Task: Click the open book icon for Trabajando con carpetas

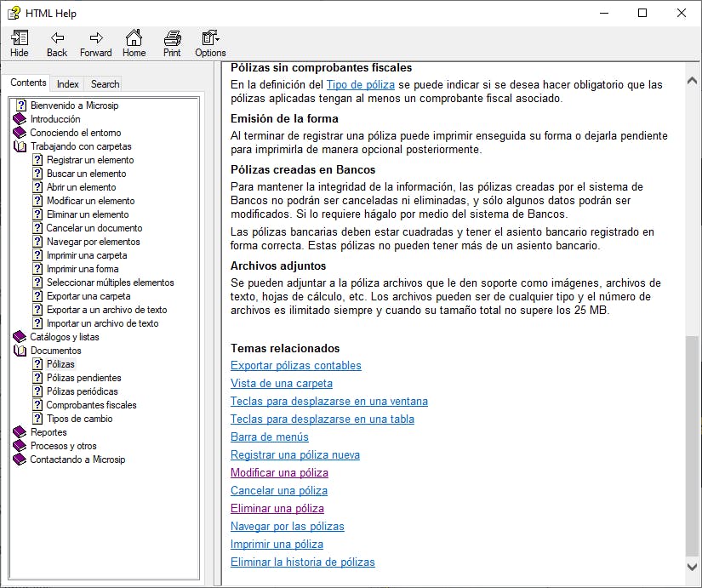Action: [x=20, y=146]
